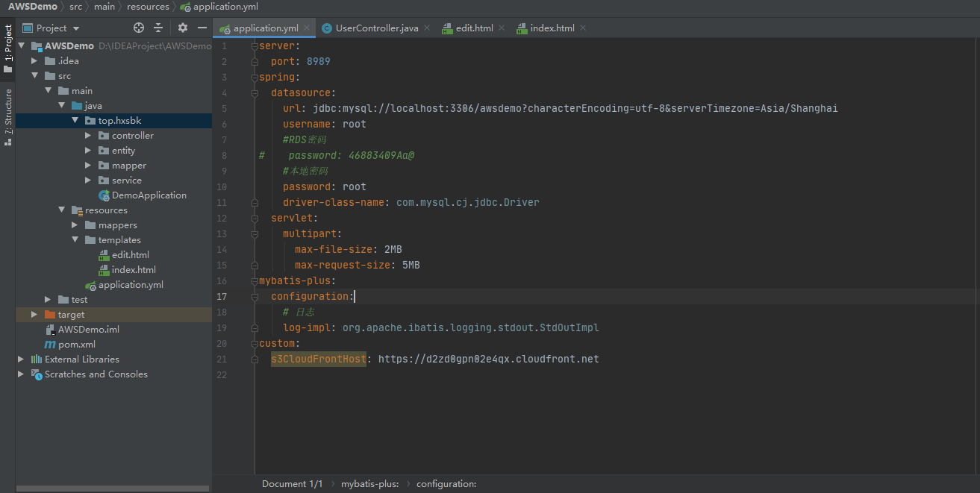Close the application.yml tab

(306, 28)
